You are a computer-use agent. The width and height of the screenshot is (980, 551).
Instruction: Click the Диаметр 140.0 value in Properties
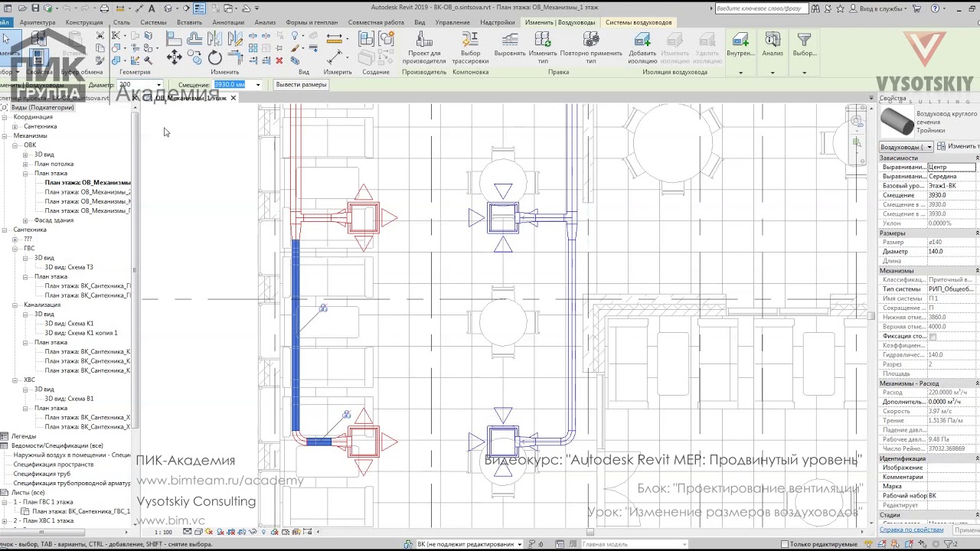952,252
